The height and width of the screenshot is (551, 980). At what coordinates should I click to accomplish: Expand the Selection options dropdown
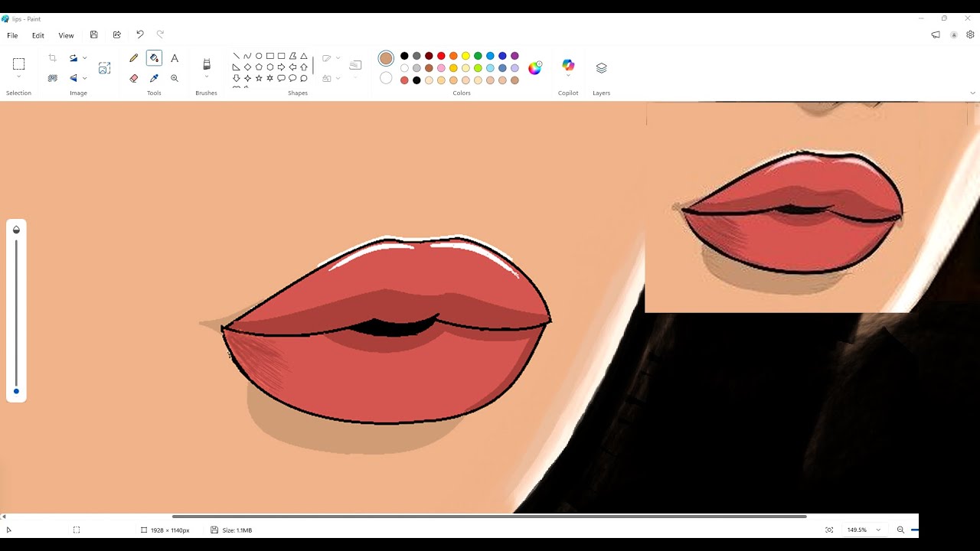(x=18, y=77)
